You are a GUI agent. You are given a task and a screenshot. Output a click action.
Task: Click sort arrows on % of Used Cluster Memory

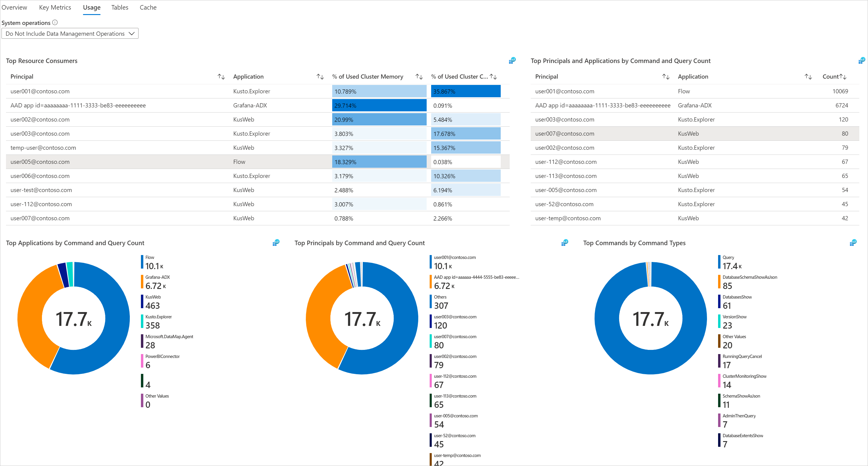(x=419, y=77)
